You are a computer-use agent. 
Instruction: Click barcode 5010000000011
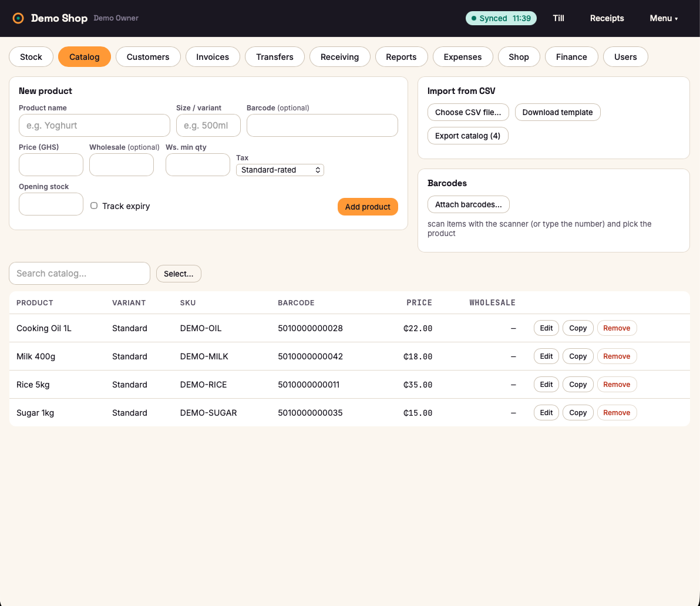[308, 384]
